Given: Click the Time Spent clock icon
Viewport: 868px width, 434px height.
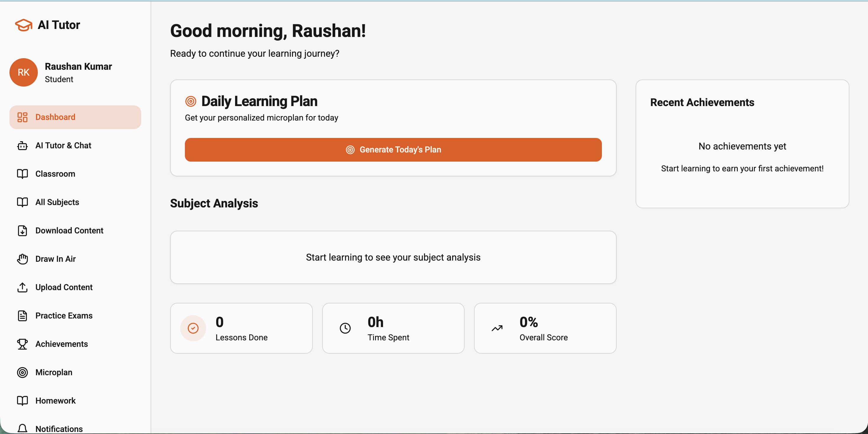Looking at the screenshot, I should pos(345,328).
